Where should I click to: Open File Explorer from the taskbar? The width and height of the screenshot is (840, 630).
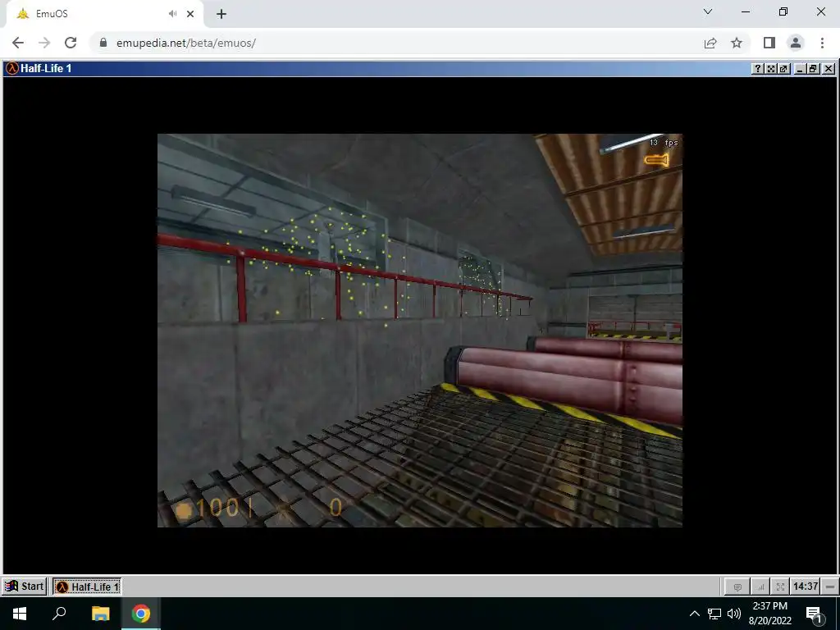(x=100, y=614)
